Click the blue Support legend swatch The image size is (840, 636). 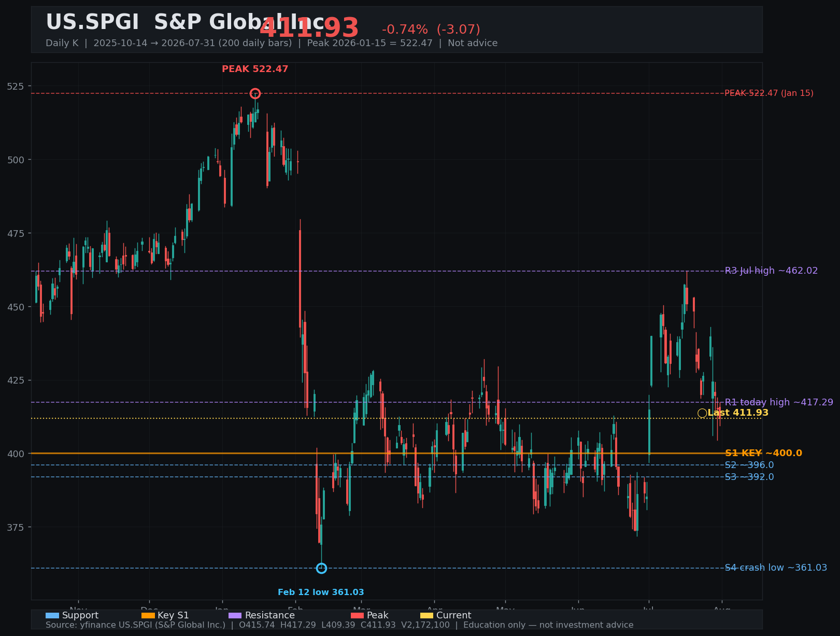[x=52, y=615]
